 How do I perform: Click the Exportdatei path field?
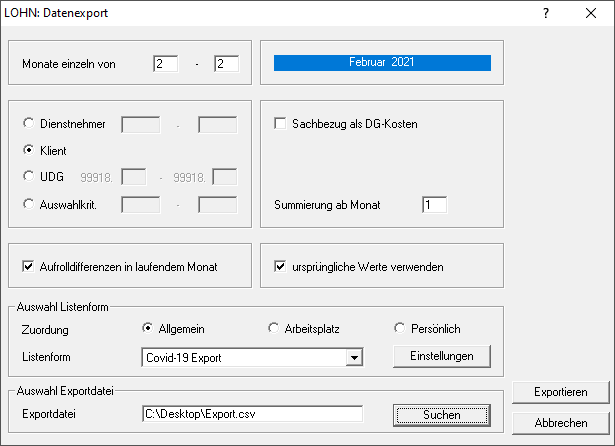point(251,414)
